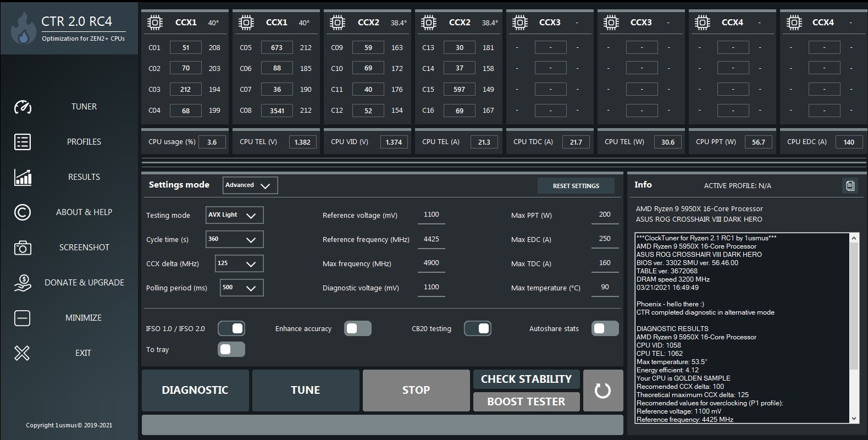This screenshot has height=440, width=868.
Task: Click the Tuner speedometer icon
Action: tap(23, 107)
